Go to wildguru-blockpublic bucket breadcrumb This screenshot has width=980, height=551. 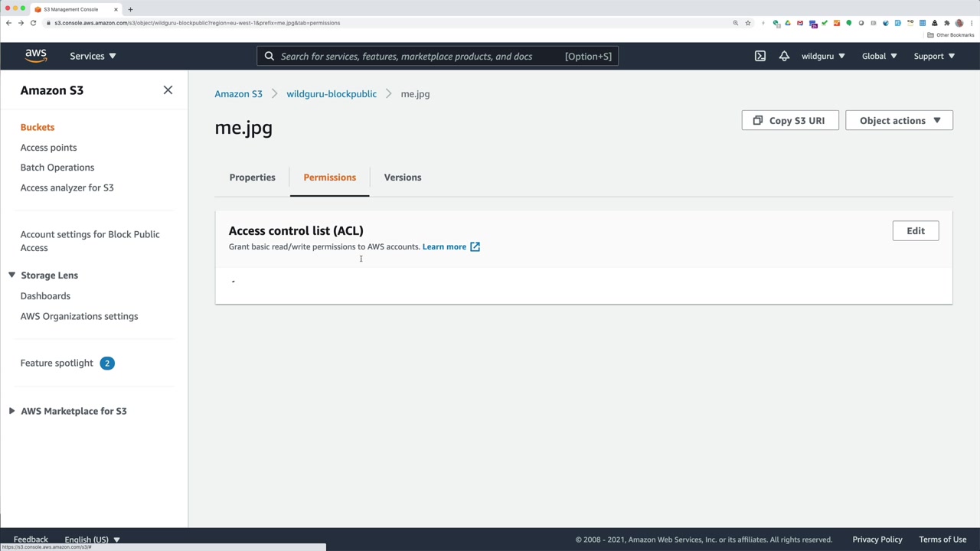click(x=332, y=93)
